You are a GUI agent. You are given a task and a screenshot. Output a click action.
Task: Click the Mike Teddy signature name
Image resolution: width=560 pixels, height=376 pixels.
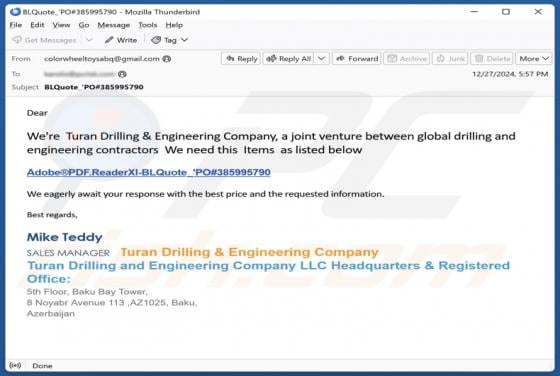coord(65,237)
